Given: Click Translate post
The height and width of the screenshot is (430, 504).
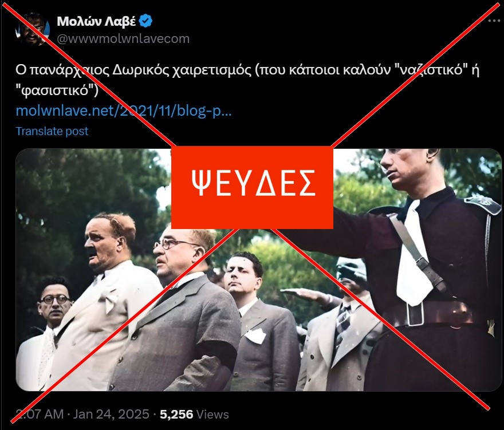Looking at the screenshot, I should click(52, 131).
